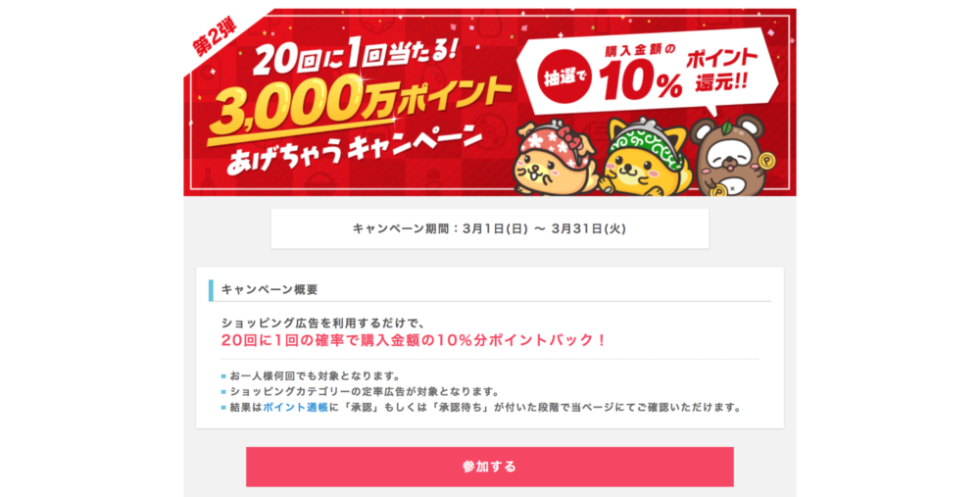Viewport: 980px width, 497px height.
Task: Click the 参加する button
Action: [x=489, y=467]
